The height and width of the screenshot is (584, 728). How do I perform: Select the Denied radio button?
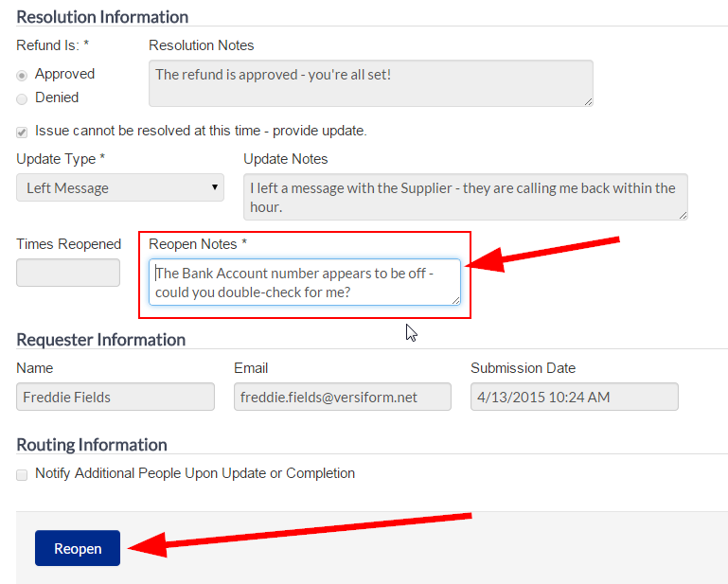[22, 98]
